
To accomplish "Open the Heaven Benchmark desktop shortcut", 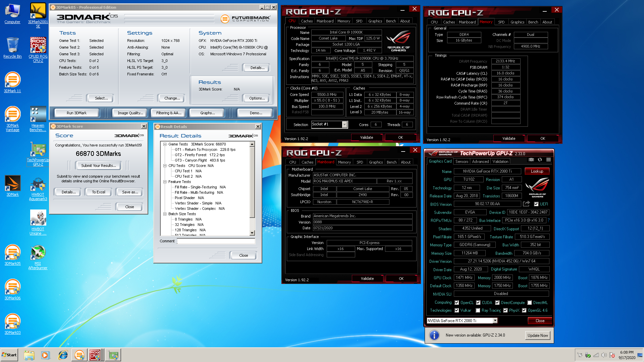I will tap(38, 119).
